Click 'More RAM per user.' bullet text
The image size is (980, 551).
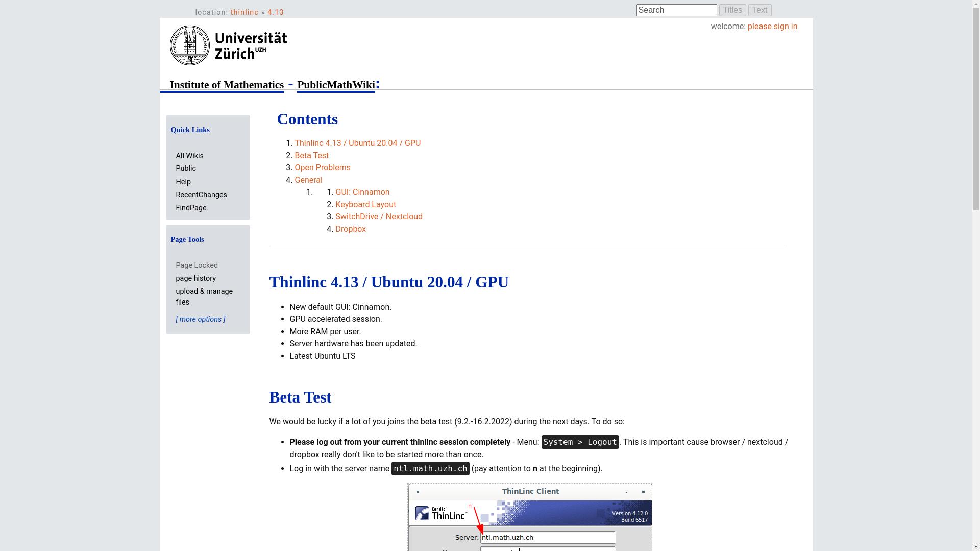click(x=325, y=332)
